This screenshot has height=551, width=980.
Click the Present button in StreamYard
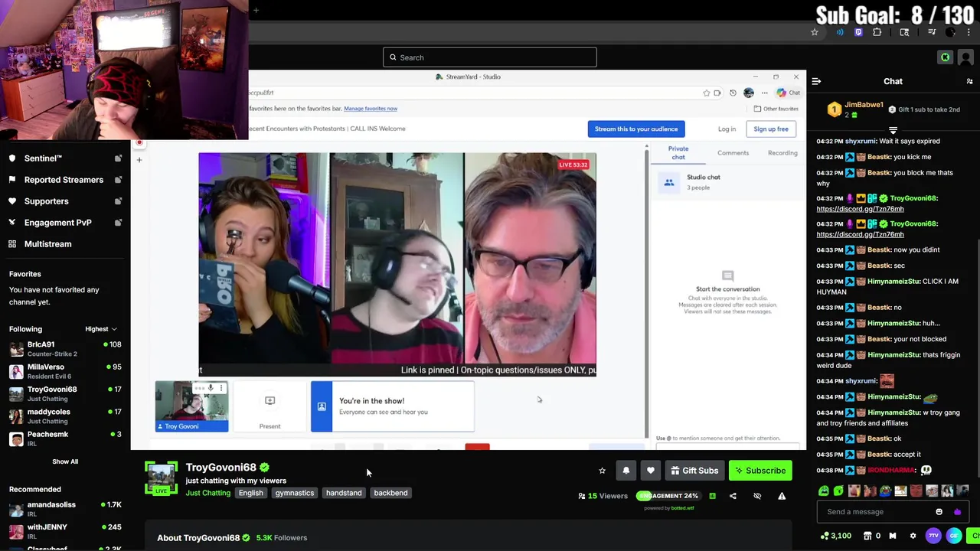point(269,407)
